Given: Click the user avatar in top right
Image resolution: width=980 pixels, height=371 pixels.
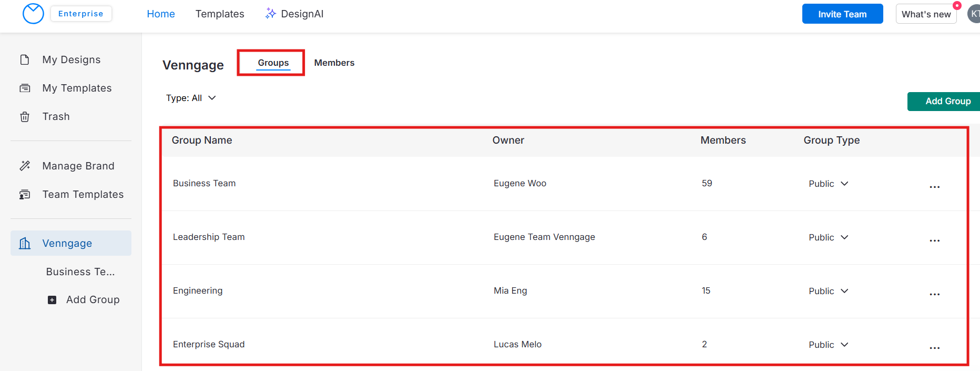Looking at the screenshot, I should 974,14.
